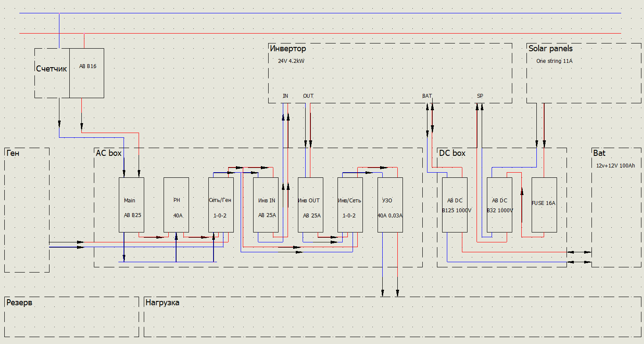The image size is (644, 344).
Task: Click the Solar panels title label
Action: click(x=551, y=49)
